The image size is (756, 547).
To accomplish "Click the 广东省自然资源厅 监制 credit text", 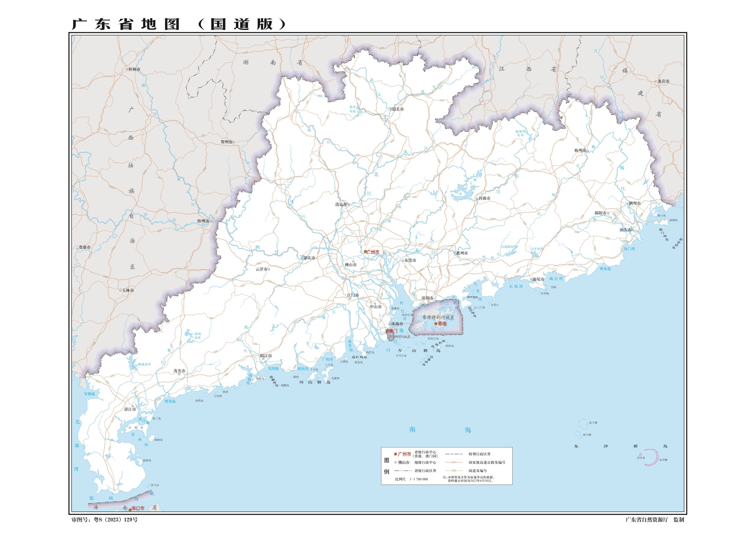I will point(654,520).
